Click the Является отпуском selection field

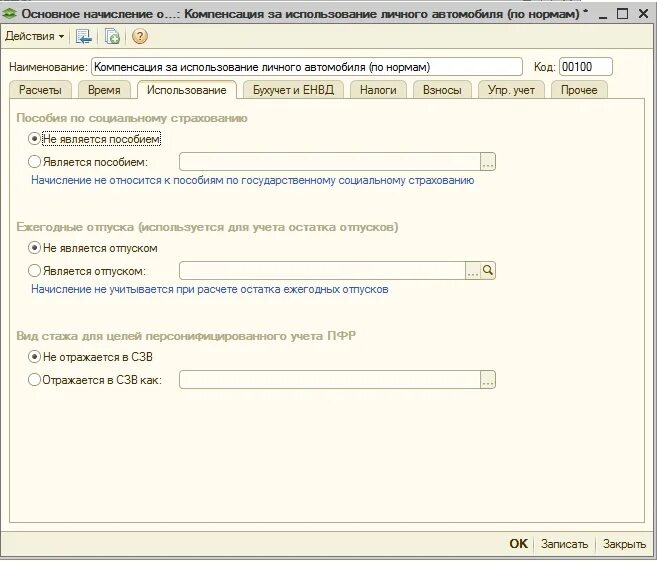coord(322,271)
